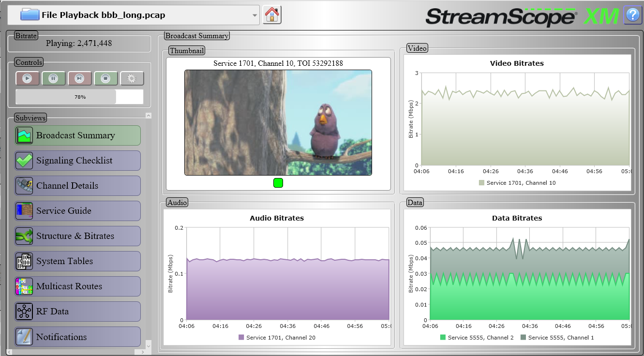Click the Data Bitrates chart title
This screenshot has width=644, height=356.
pyautogui.click(x=517, y=218)
